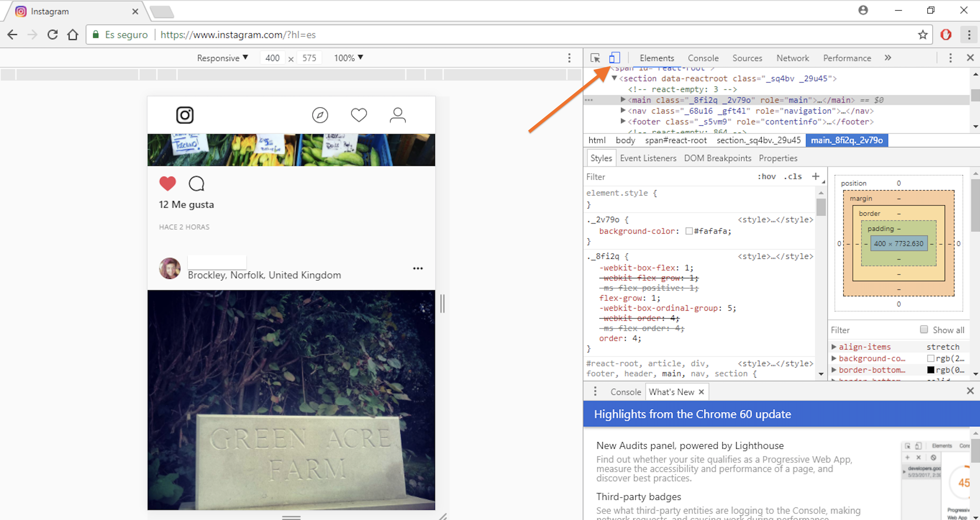Toggle the device toolbar icon

(614, 58)
